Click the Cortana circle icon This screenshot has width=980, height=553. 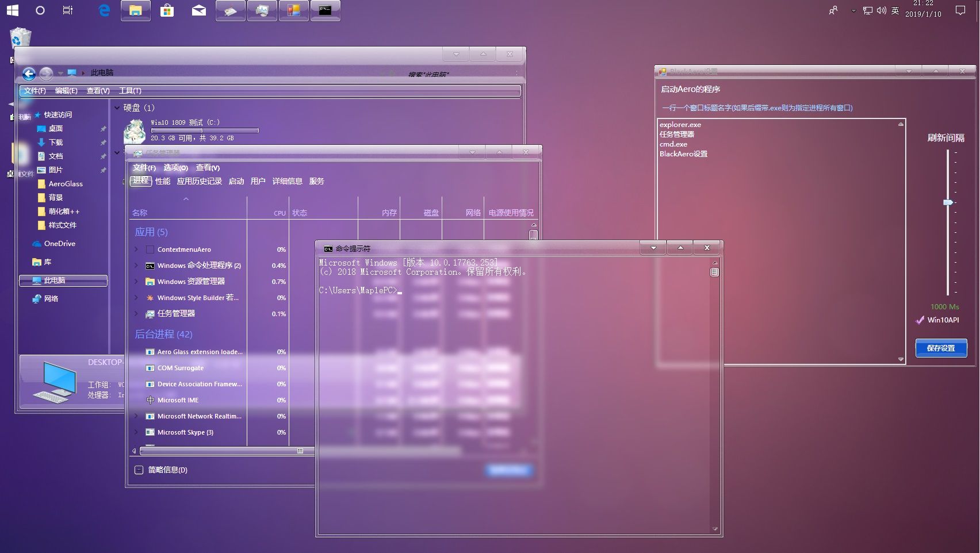[40, 10]
